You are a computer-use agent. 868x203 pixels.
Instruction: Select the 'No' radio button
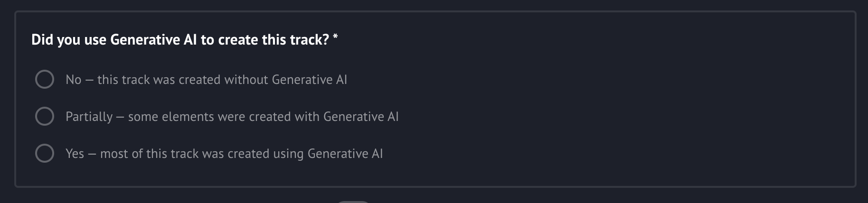(x=45, y=80)
